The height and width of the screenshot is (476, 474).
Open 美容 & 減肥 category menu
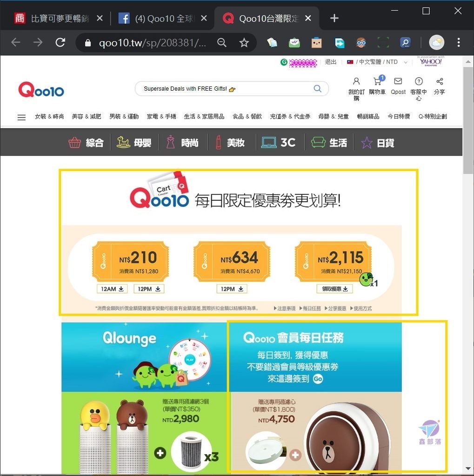87,117
